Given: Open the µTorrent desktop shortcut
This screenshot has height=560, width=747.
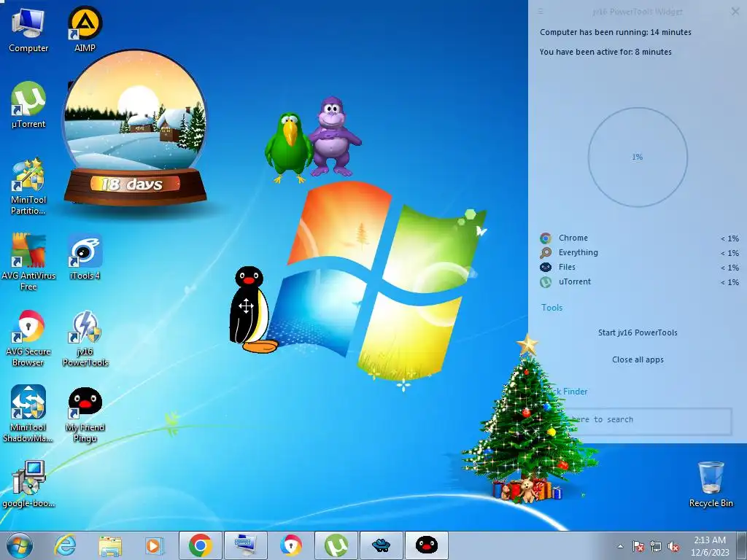Looking at the screenshot, I should (28, 105).
